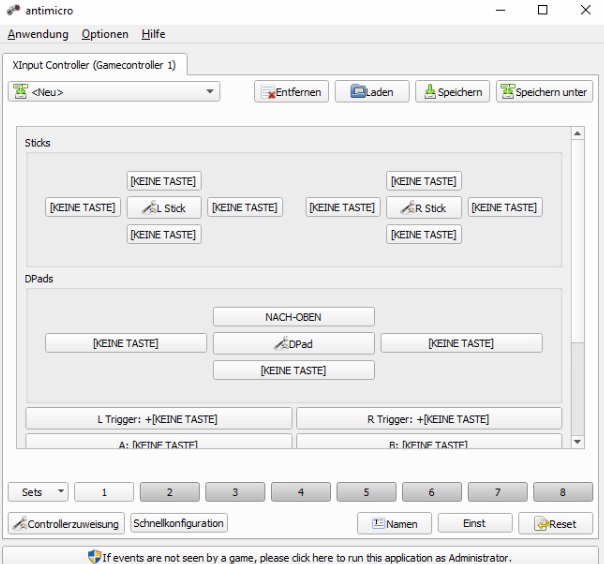Click the NACH-OBEN DPad button
The image size is (604, 564).
click(x=293, y=317)
